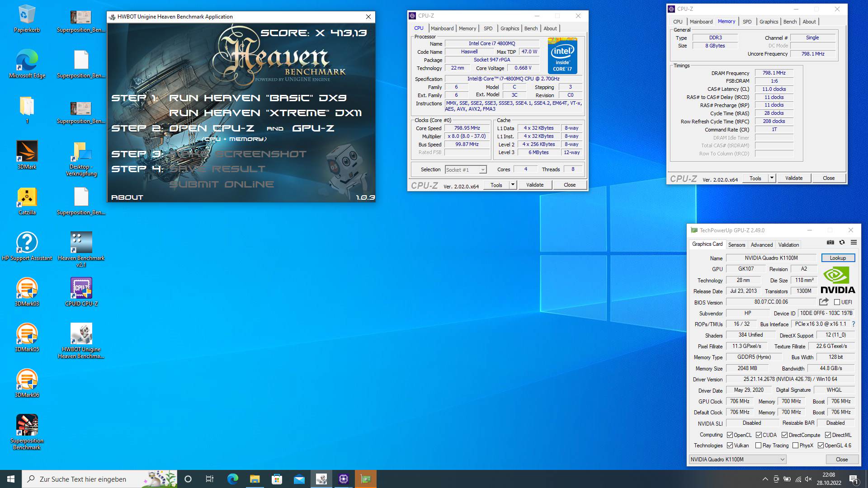Open the notification center icon
The width and height of the screenshot is (868, 488).
[x=854, y=479]
